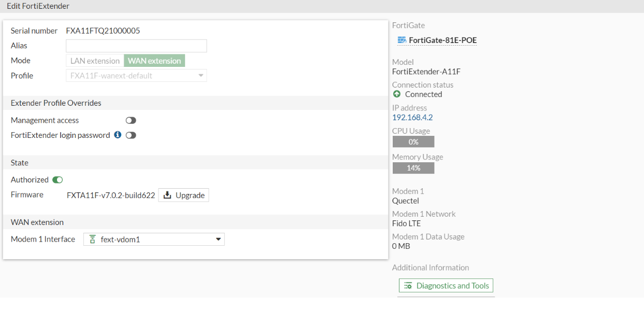
Task: Disable the Authorized state toggle
Action: [57, 179]
